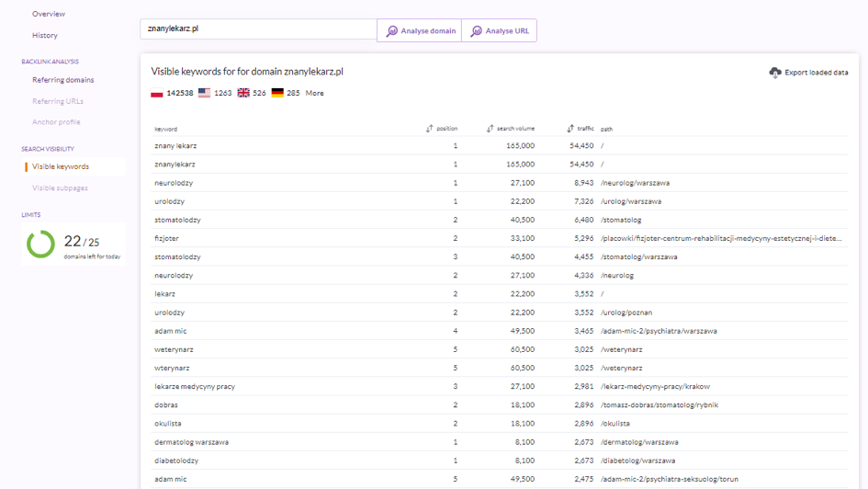Screen dimensions: 868x489
Task: Select keyword 'dobras'
Action: (165, 404)
